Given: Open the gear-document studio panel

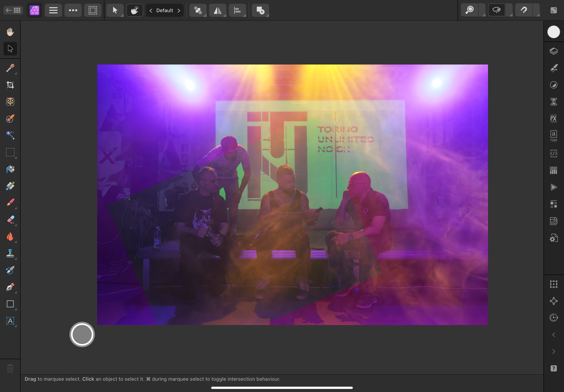Looking at the screenshot, I should (x=554, y=238).
